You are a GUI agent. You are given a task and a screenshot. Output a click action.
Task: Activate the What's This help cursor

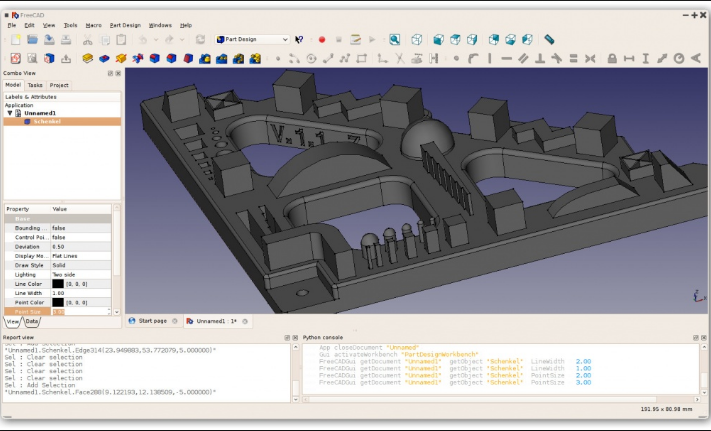[299, 40]
